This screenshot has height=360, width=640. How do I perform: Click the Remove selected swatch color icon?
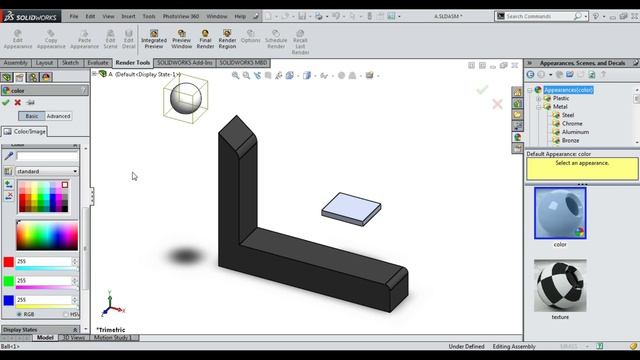pos(9,196)
